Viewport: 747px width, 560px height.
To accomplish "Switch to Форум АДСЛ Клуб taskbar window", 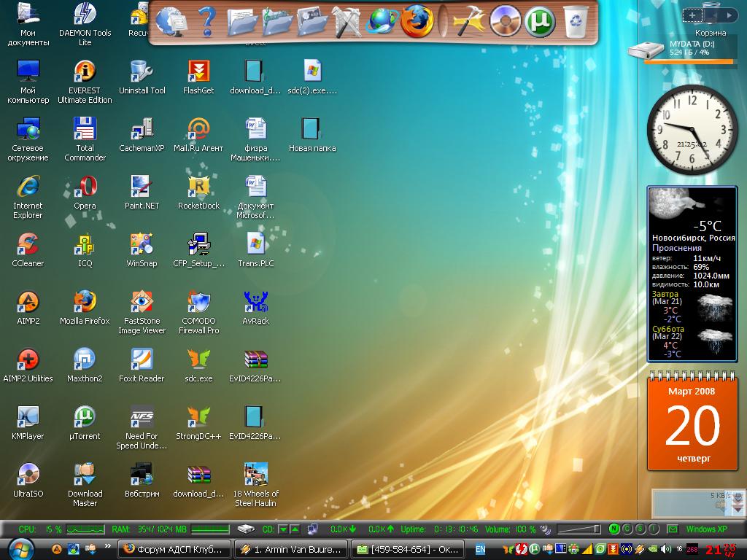I will pyautogui.click(x=174, y=549).
